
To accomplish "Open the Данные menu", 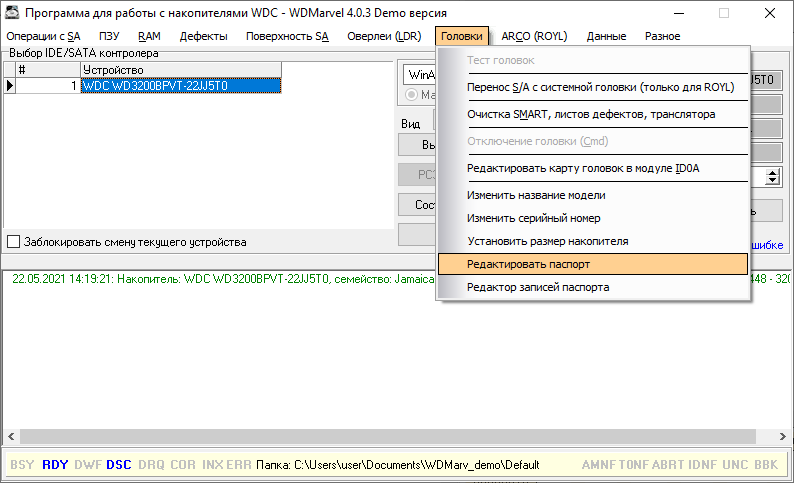I will tap(606, 36).
